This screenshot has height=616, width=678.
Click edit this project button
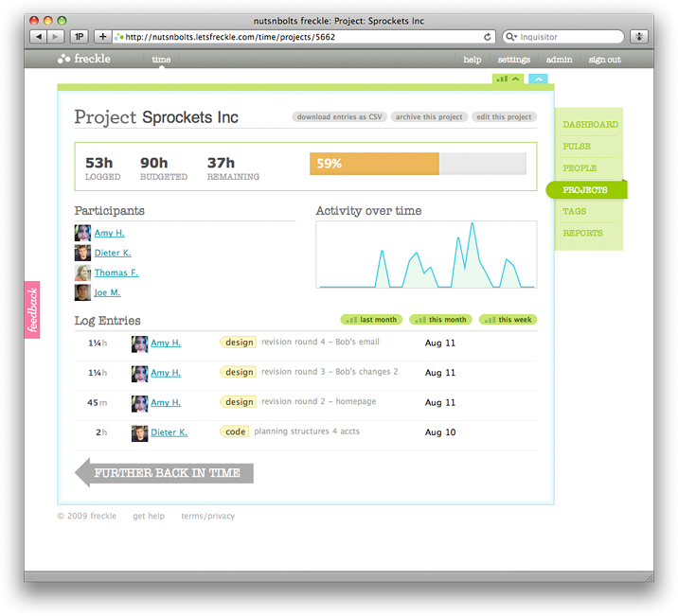click(x=504, y=116)
